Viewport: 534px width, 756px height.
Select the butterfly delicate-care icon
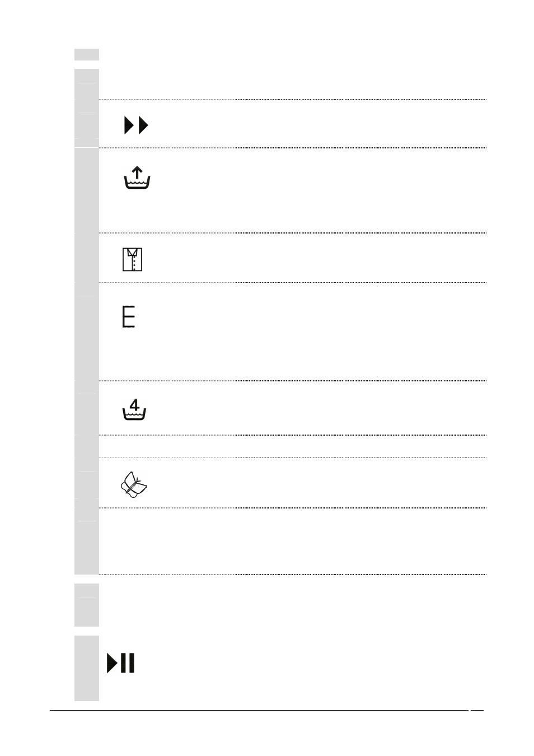[134, 484]
